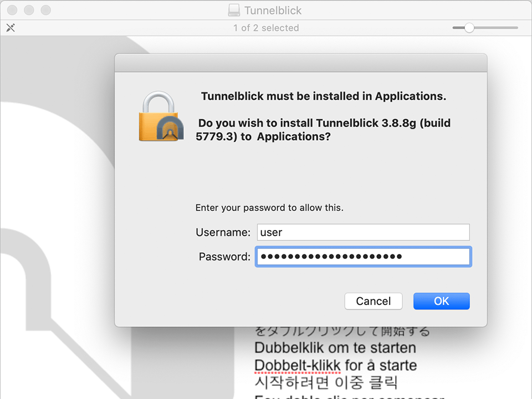Click the 'Enter your password to allow this' label
The width and height of the screenshot is (532, 399).
point(270,207)
